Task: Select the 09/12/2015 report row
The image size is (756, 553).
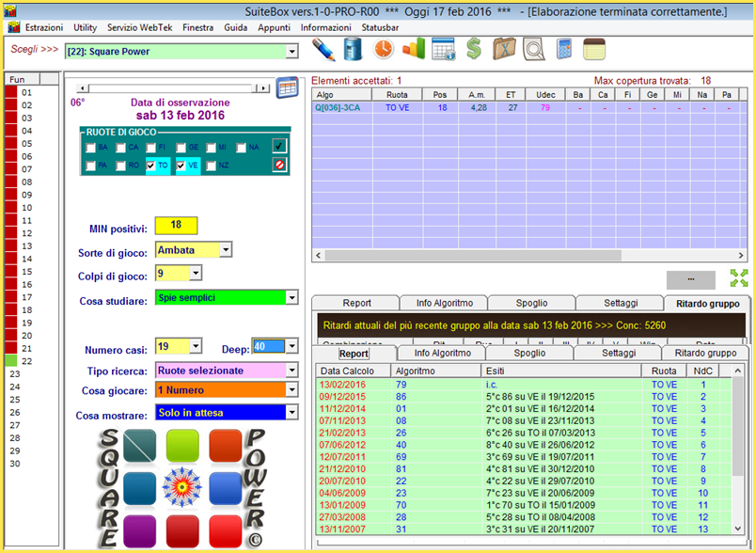Action: pyautogui.click(x=524, y=397)
